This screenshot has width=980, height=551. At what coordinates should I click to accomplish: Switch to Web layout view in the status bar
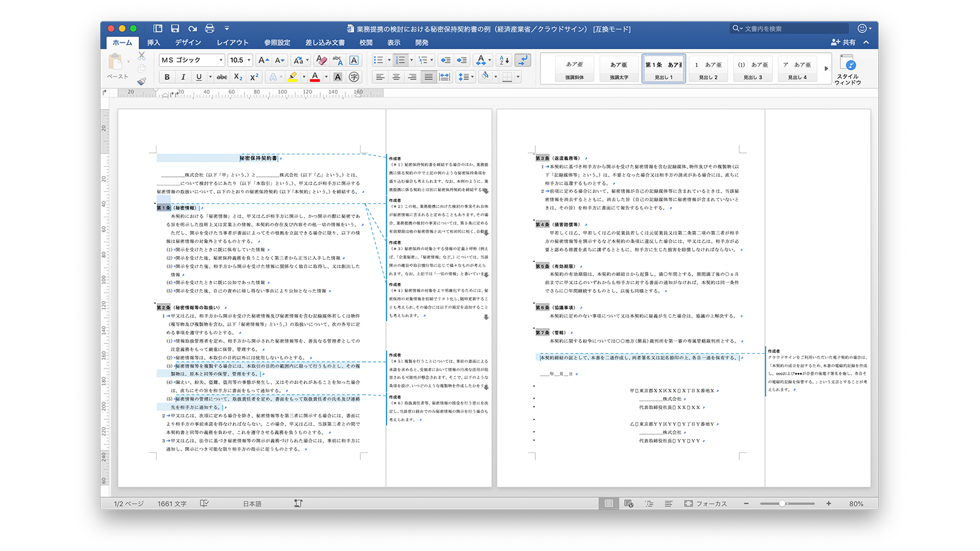click(628, 503)
